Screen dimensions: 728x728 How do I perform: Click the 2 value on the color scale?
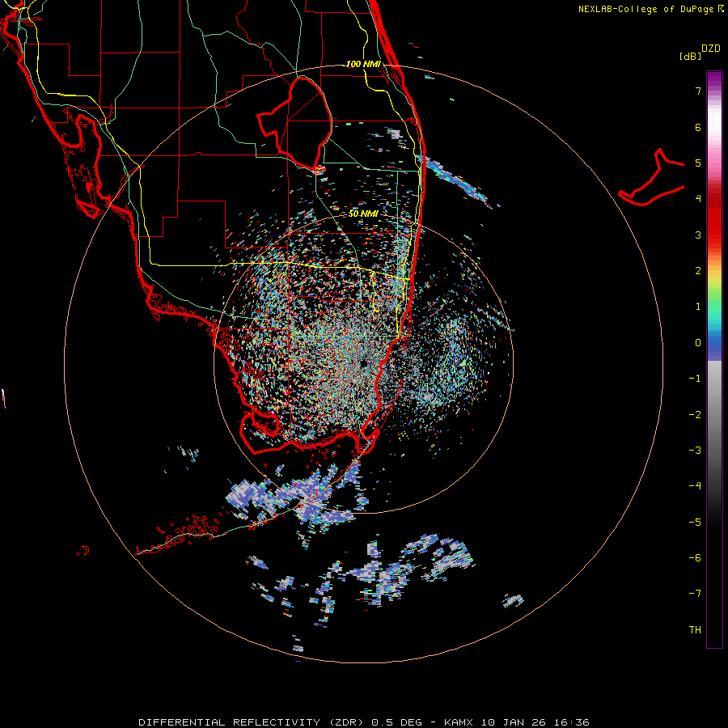[x=698, y=271]
